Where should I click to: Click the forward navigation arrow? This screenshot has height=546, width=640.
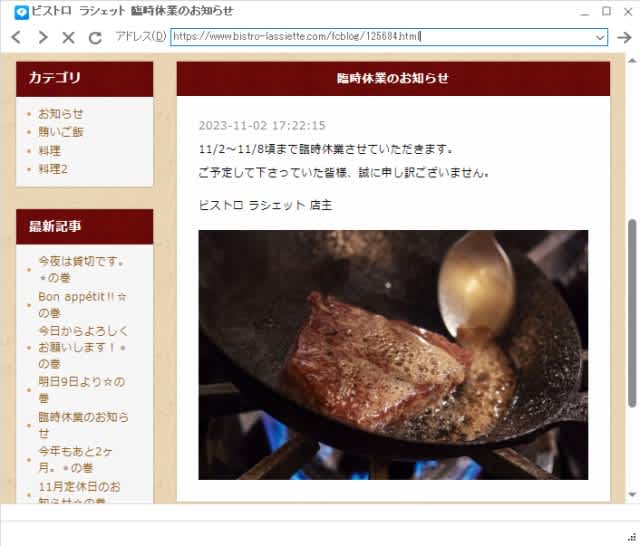[42, 37]
